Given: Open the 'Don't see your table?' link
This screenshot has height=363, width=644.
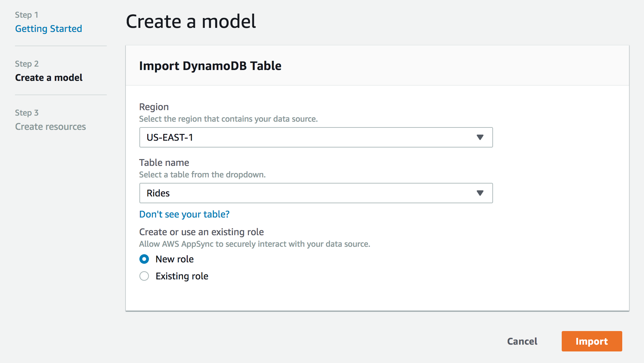Looking at the screenshot, I should click(x=184, y=214).
